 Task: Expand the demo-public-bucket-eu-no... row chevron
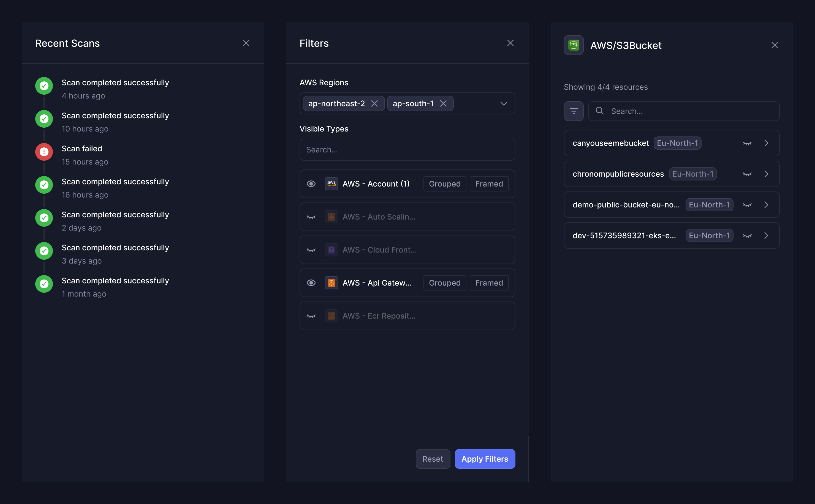(x=766, y=205)
